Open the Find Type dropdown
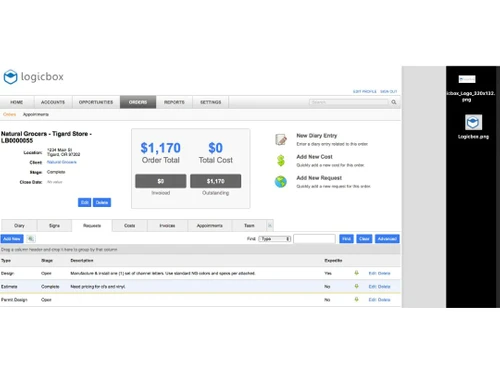500x375 pixels. [275, 239]
